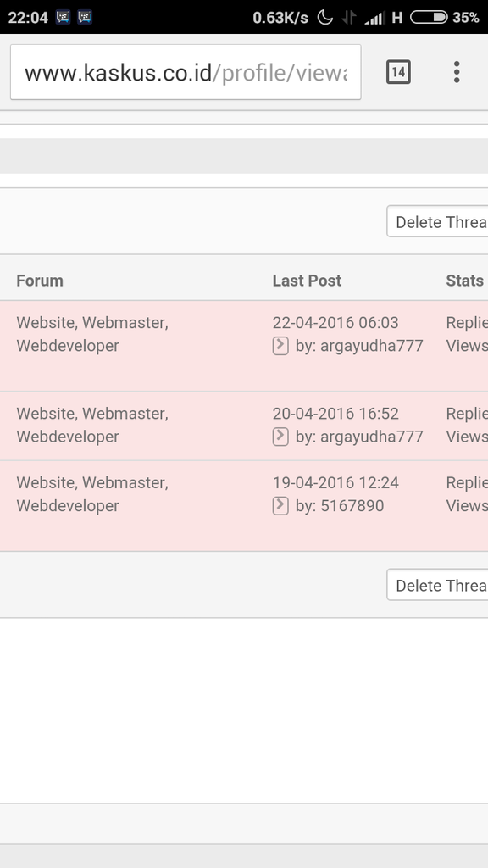Click the top Delete Thread button

(437, 221)
